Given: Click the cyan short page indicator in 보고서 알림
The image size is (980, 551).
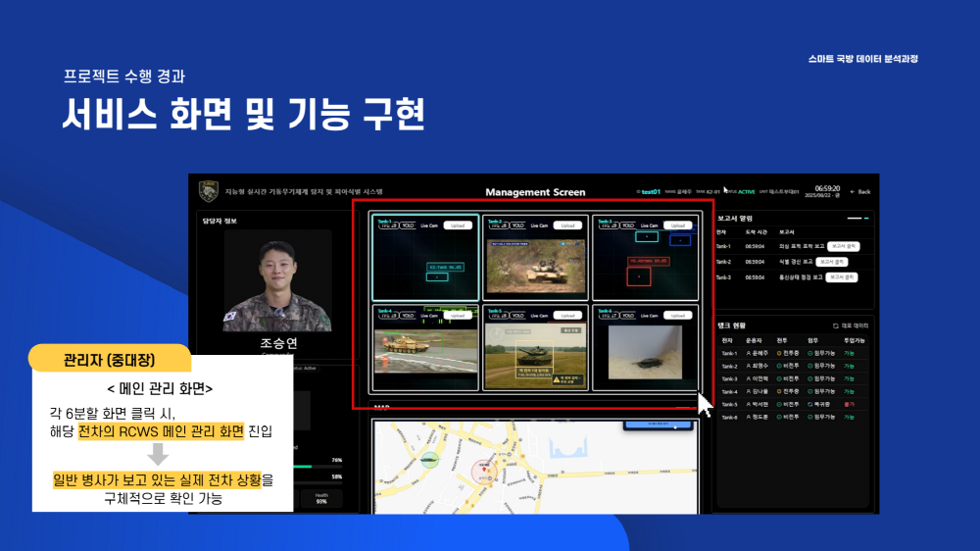Looking at the screenshot, I should click(x=866, y=219).
